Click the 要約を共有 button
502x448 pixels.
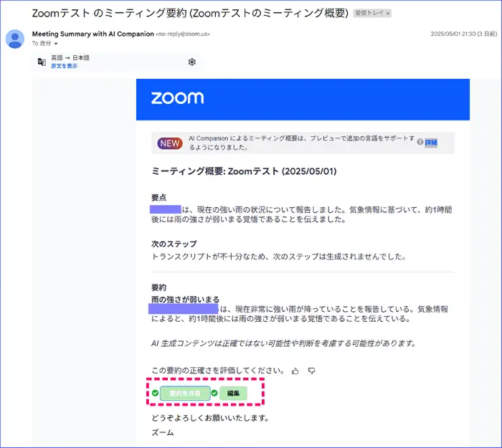(x=185, y=394)
